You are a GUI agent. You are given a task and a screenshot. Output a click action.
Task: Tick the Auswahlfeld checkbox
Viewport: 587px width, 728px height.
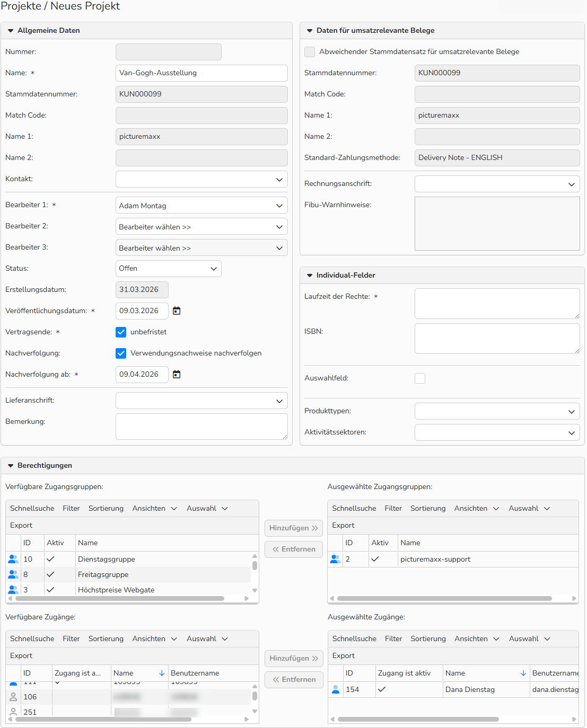[420, 378]
